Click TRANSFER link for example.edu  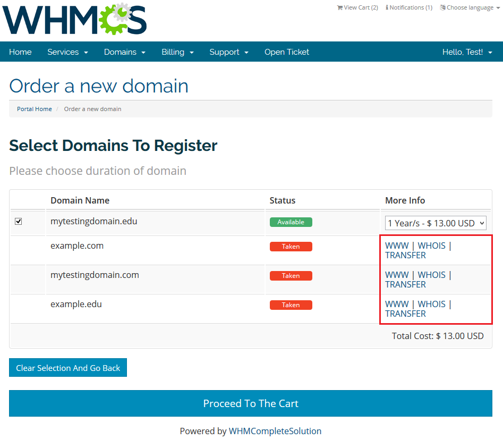(x=405, y=314)
